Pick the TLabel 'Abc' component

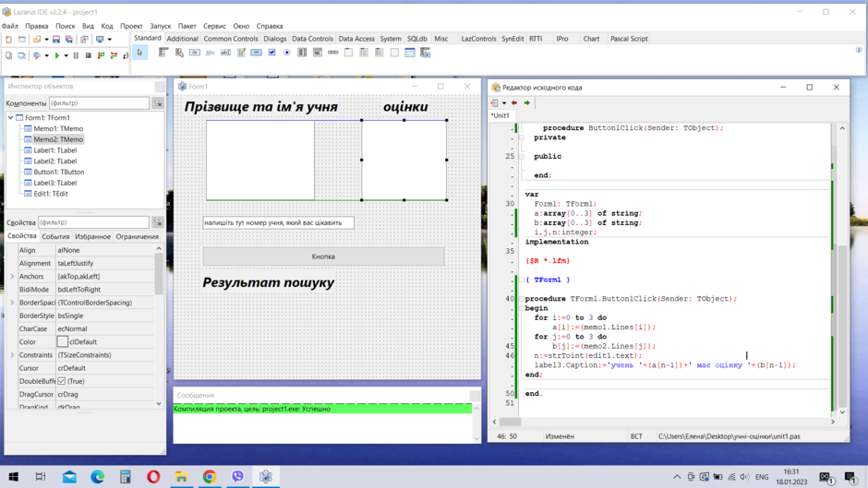211,53
